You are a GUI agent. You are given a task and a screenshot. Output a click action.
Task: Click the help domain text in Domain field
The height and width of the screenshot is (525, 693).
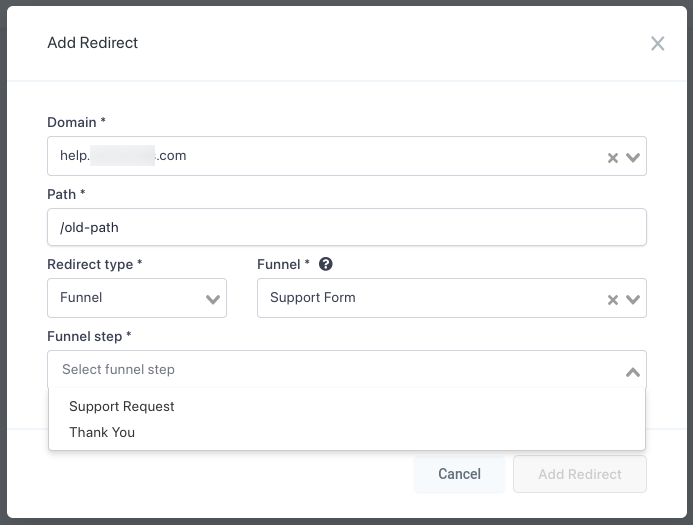click(x=123, y=156)
